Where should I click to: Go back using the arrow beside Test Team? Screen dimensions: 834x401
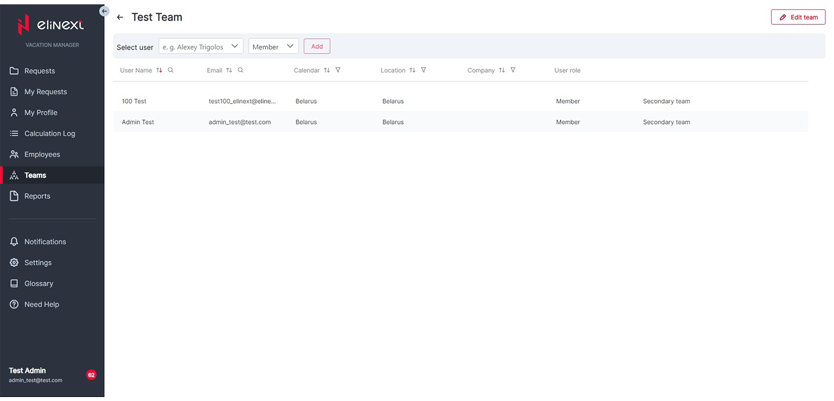pos(120,17)
